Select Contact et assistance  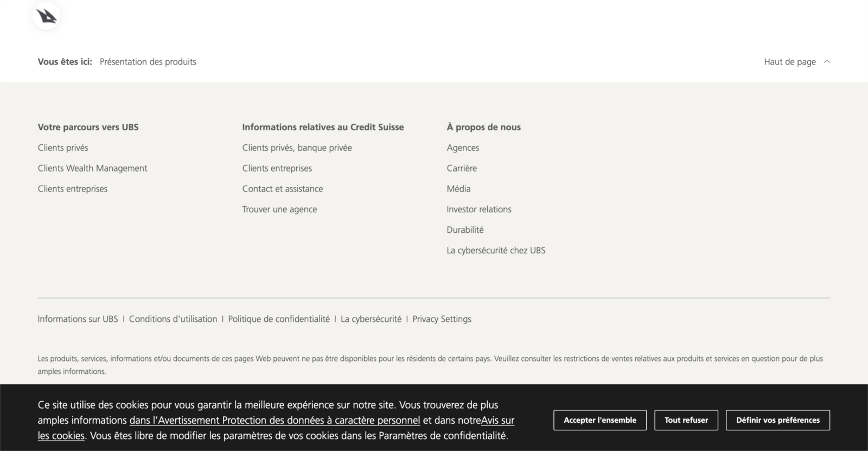[282, 189]
